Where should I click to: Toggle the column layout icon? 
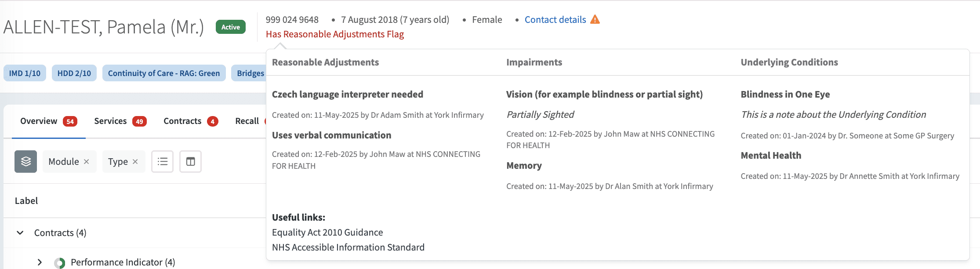pyautogui.click(x=190, y=161)
